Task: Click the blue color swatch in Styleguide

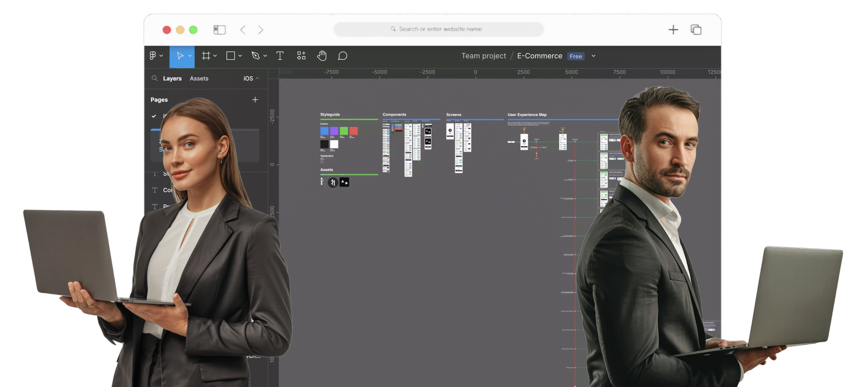Action: click(x=324, y=131)
